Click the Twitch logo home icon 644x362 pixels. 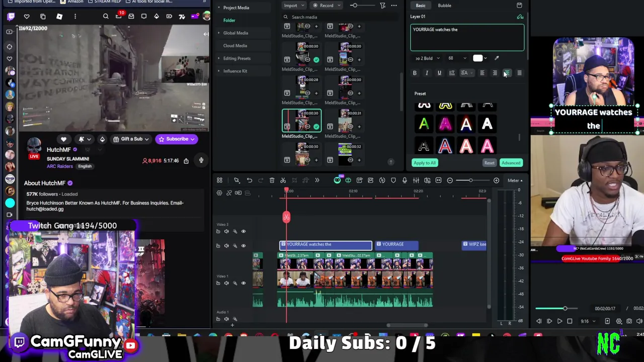click(x=11, y=17)
